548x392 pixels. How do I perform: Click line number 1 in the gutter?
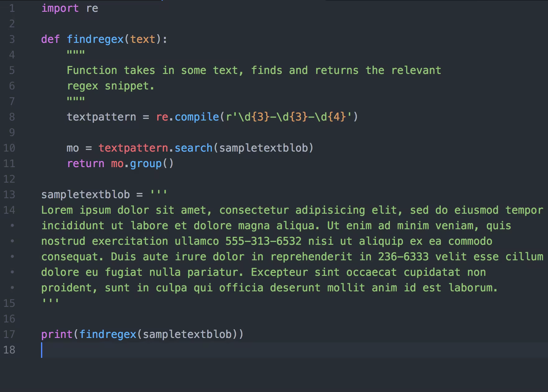12,8
